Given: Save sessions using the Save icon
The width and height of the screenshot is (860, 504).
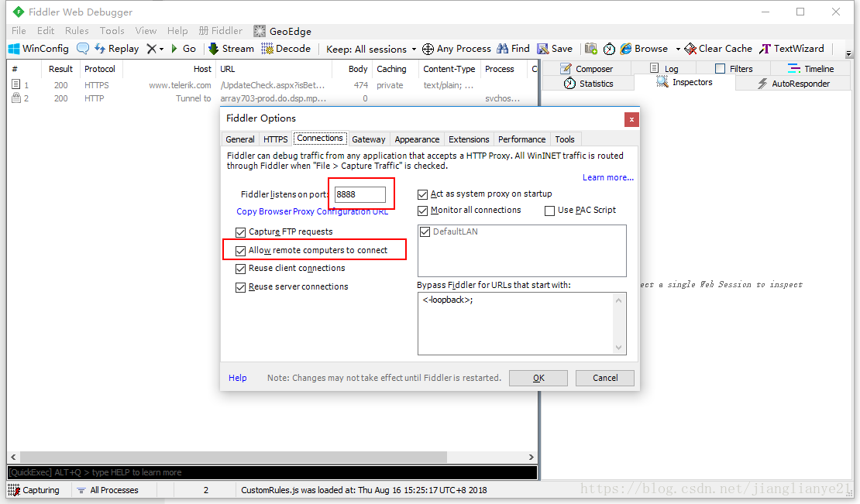Looking at the screenshot, I should pyautogui.click(x=542, y=49).
